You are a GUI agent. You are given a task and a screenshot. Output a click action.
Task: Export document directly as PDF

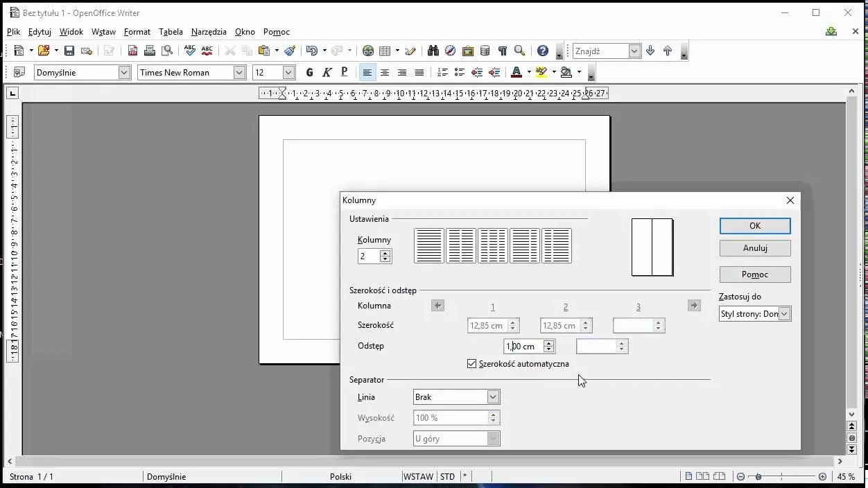[x=132, y=51]
